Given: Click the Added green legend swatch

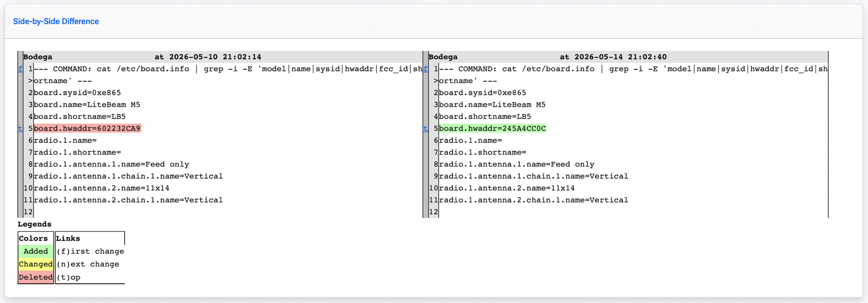Looking at the screenshot, I should tap(36, 251).
